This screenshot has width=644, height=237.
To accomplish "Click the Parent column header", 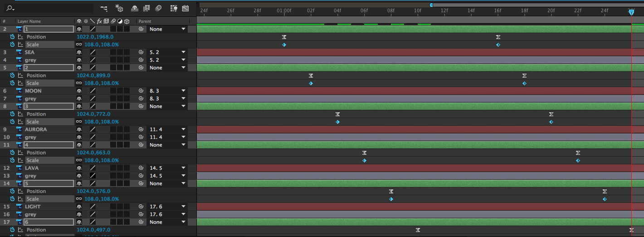I will tap(145, 21).
